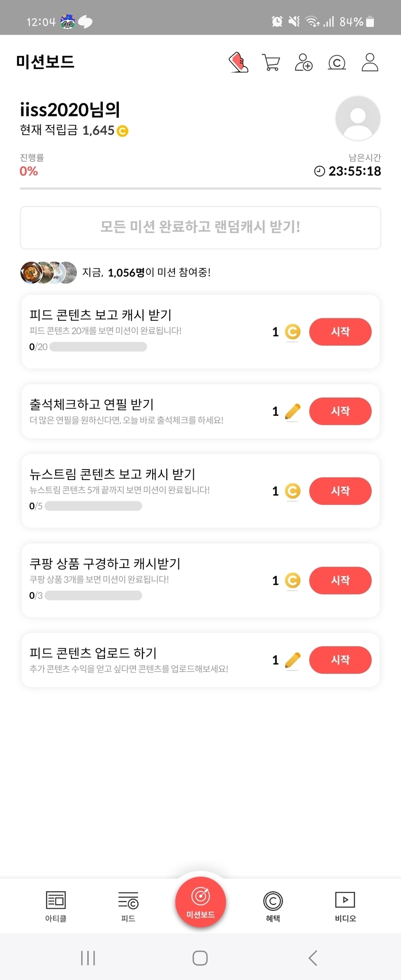Tap the feed mission 0/20 progress bar

(x=98, y=347)
